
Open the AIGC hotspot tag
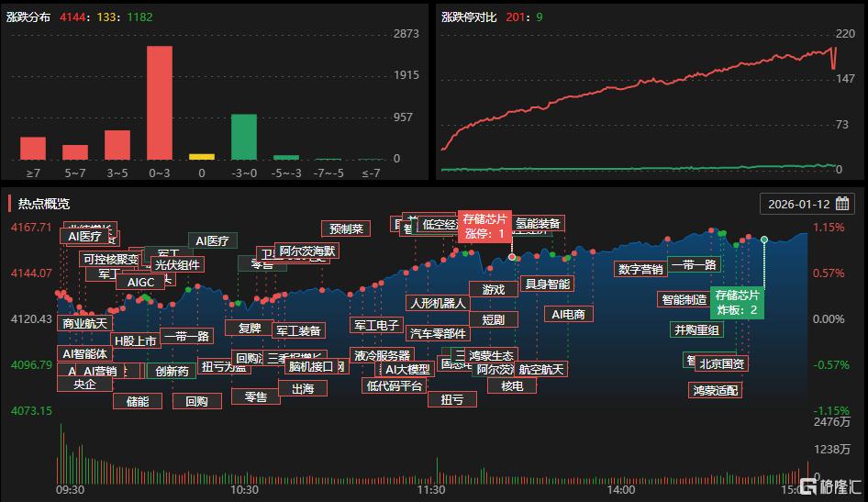141,282
